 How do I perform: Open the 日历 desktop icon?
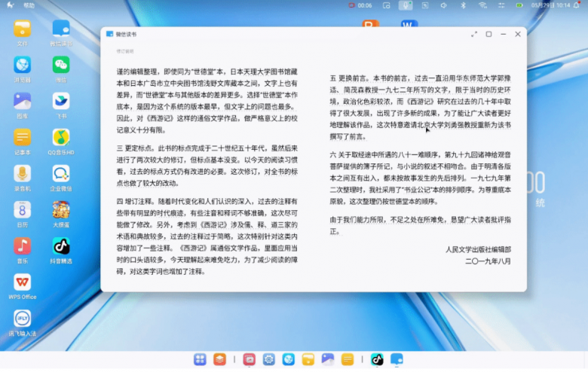pyautogui.click(x=22, y=210)
